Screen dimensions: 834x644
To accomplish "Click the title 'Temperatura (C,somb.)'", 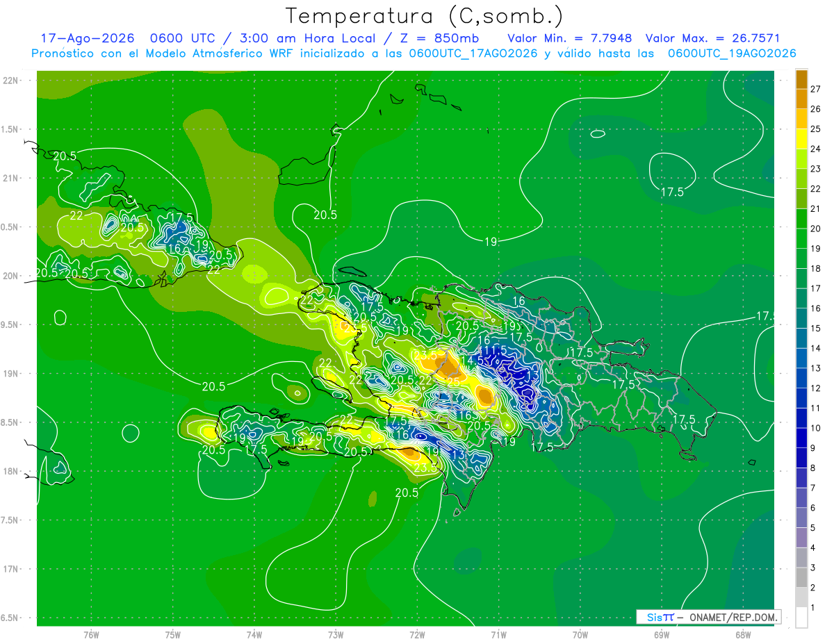I will [425, 17].
